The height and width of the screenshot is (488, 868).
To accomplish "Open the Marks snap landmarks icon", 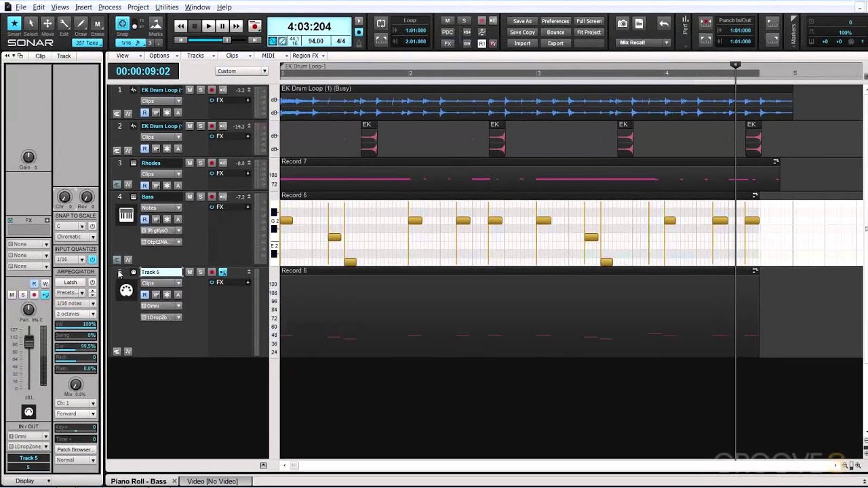I will pos(155,24).
